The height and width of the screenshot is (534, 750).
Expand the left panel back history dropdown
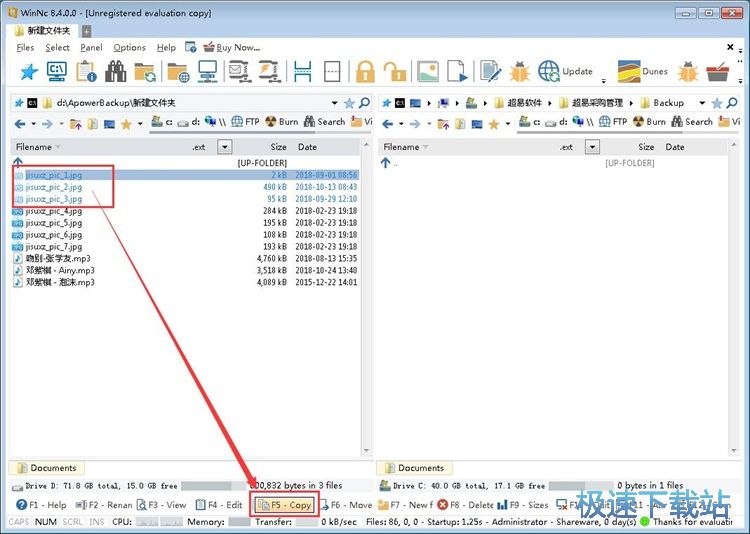click(33, 124)
